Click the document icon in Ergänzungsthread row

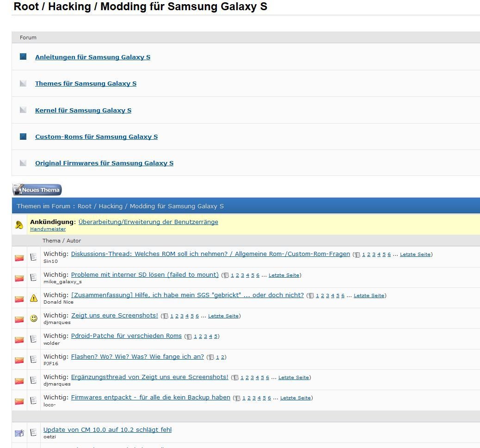click(34, 380)
